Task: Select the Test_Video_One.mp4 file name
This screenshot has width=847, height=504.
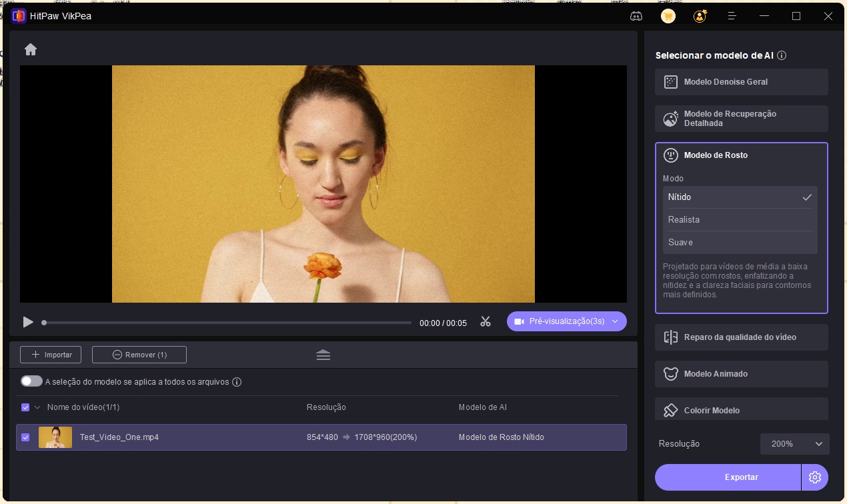Action: point(119,437)
